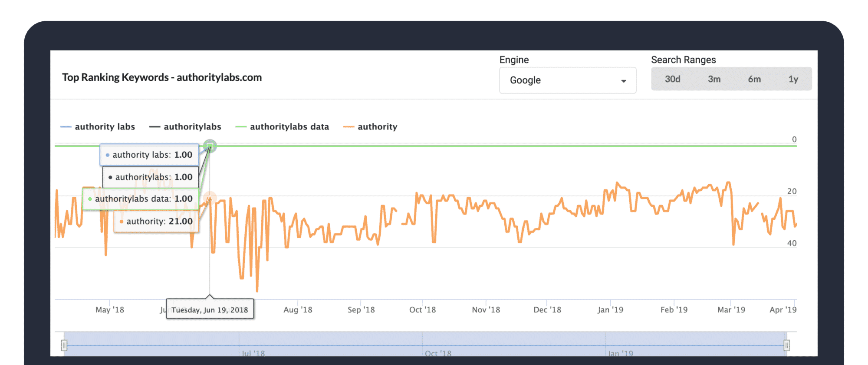This screenshot has height=365, width=868.
Task: Open the Google engine dropdown
Action: pos(568,80)
